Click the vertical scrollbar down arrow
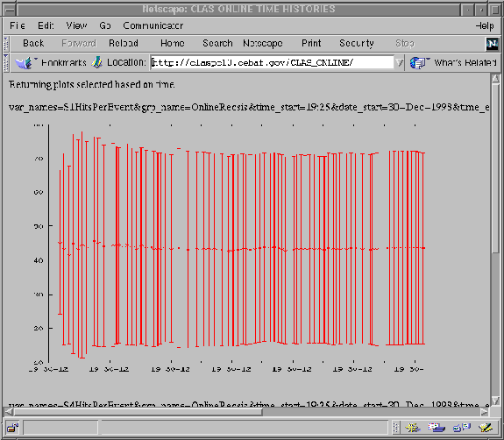 [495, 401]
